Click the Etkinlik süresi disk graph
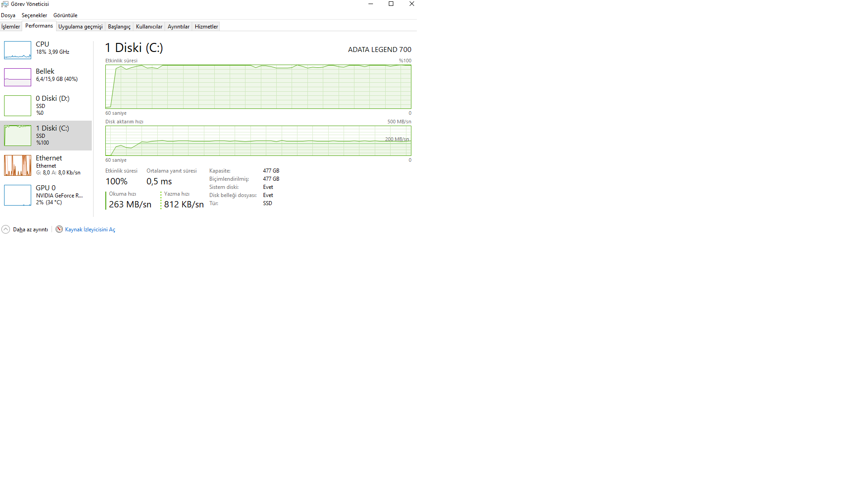 click(x=258, y=87)
